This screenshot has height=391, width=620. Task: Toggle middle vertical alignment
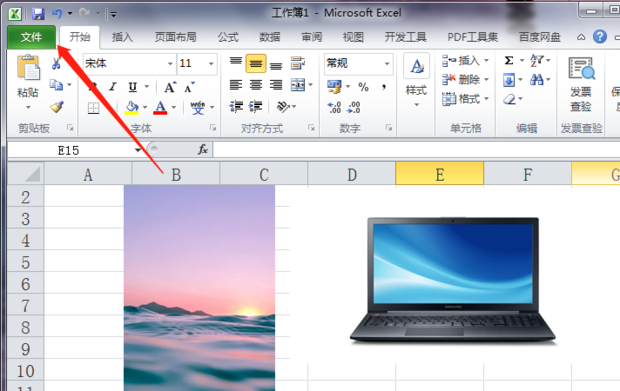point(255,63)
